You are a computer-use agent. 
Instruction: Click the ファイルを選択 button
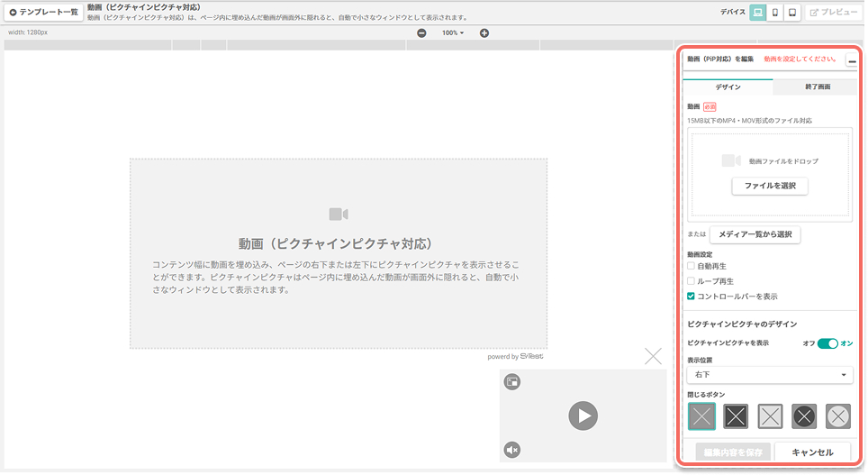(x=770, y=187)
